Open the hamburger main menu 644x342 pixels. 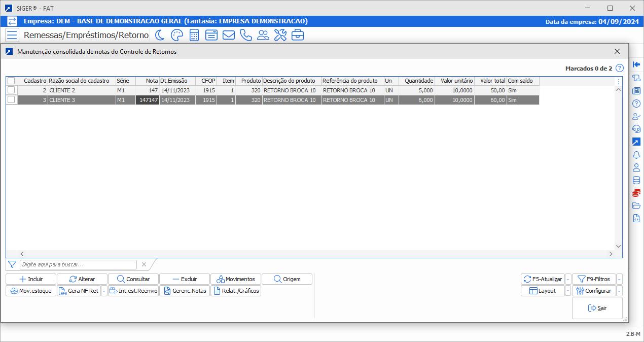tap(12, 35)
